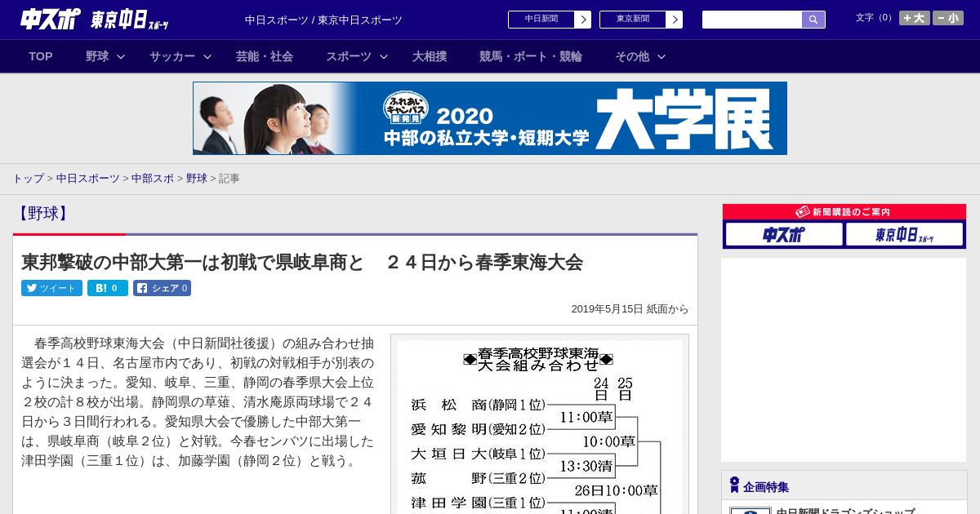The image size is (980, 514).
Task: Click the 企画特集 ribbon icon
Action: point(734,485)
